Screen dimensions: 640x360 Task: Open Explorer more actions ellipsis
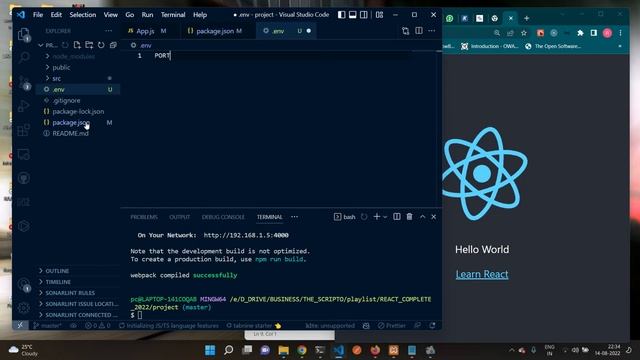pyautogui.click(x=108, y=31)
